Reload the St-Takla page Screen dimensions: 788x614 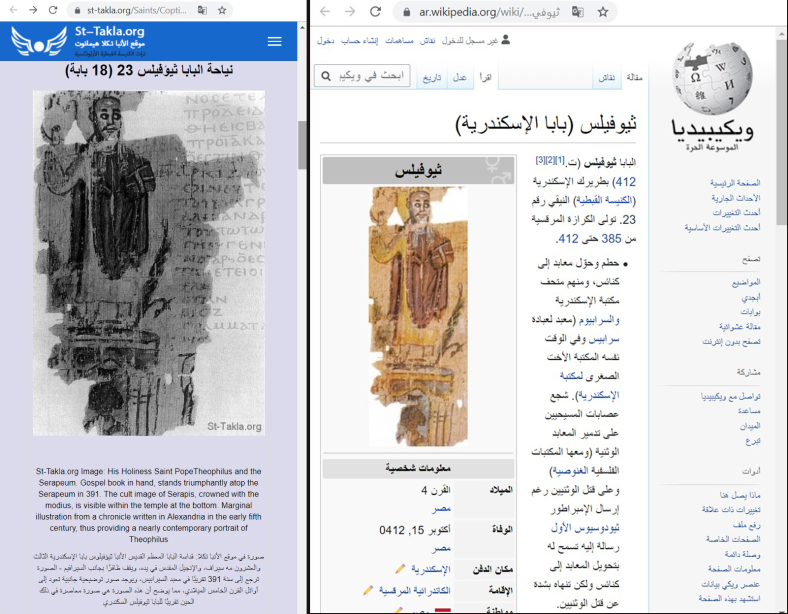[x=53, y=10]
